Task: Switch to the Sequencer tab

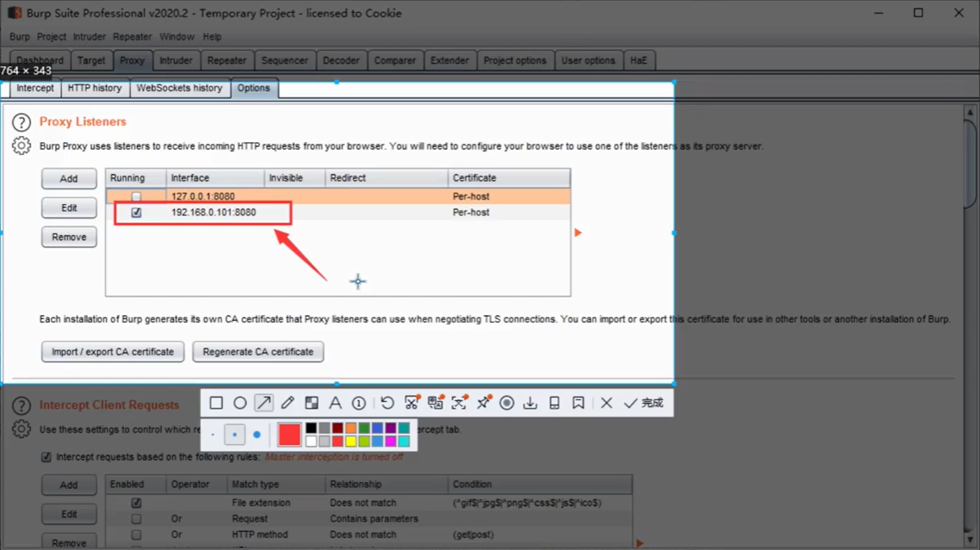Action: coord(284,60)
